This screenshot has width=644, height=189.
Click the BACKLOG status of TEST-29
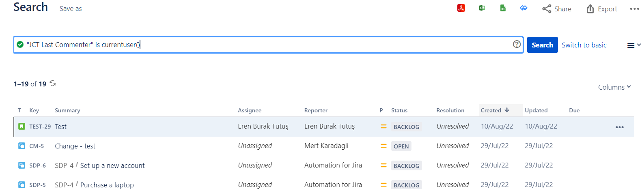click(x=407, y=127)
